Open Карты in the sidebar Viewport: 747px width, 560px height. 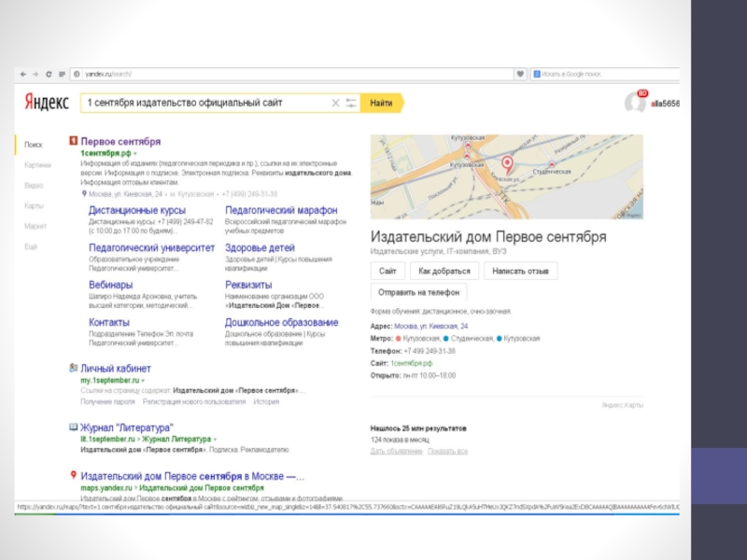tap(34, 205)
